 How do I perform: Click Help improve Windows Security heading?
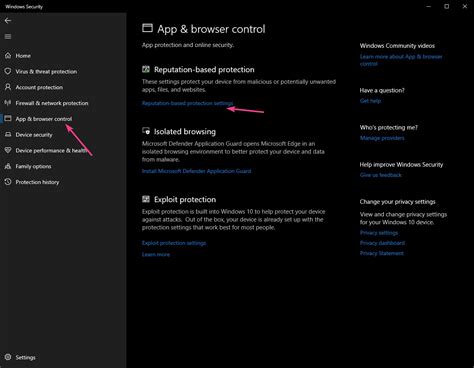[x=401, y=164]
